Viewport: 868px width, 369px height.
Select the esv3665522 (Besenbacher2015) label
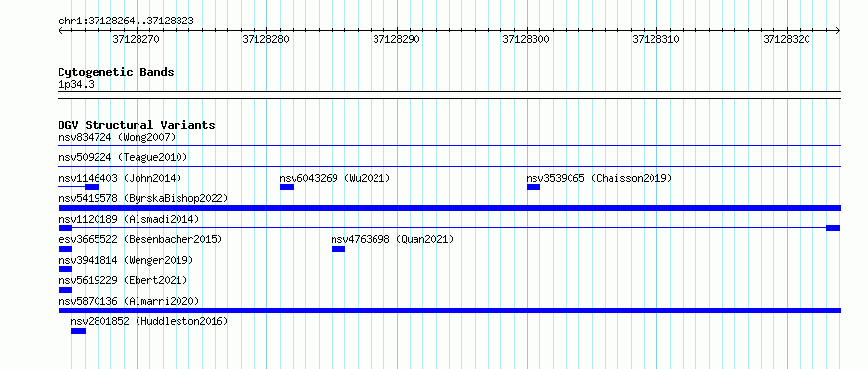coord(140,239)
